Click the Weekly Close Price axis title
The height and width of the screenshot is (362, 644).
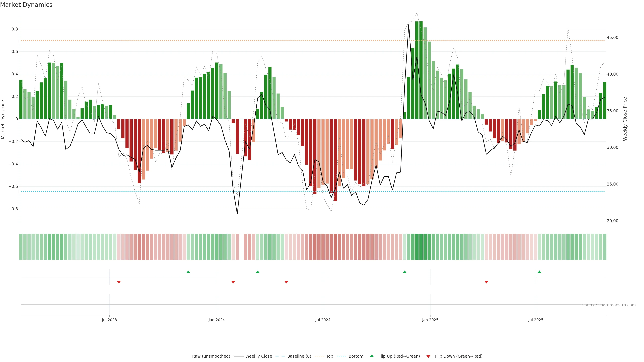point(625,119)
